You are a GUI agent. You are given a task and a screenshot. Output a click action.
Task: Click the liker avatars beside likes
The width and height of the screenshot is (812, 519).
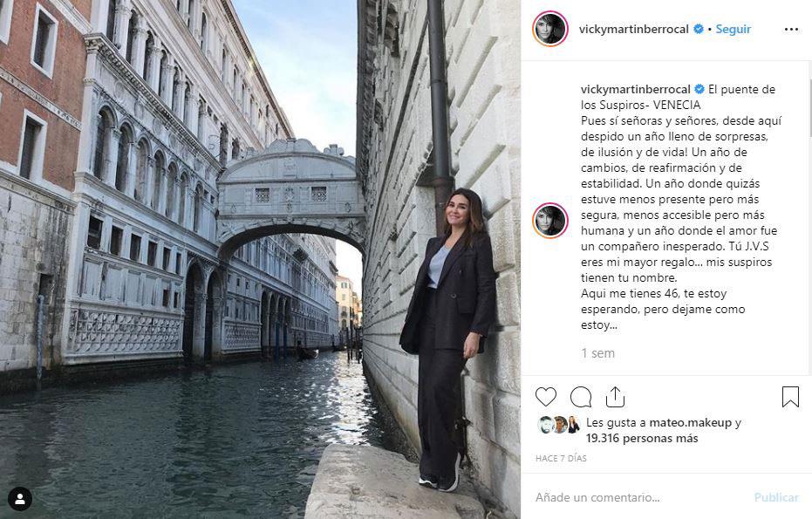[559, 425]
